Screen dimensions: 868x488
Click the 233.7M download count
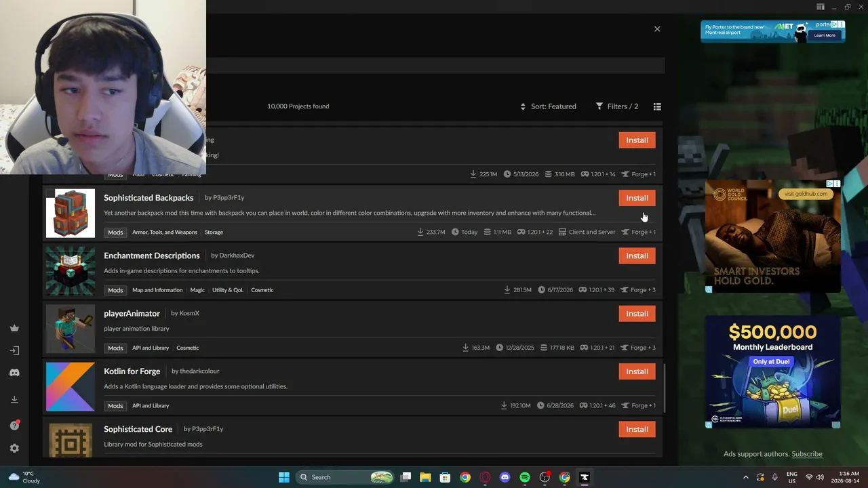(431, 232)
